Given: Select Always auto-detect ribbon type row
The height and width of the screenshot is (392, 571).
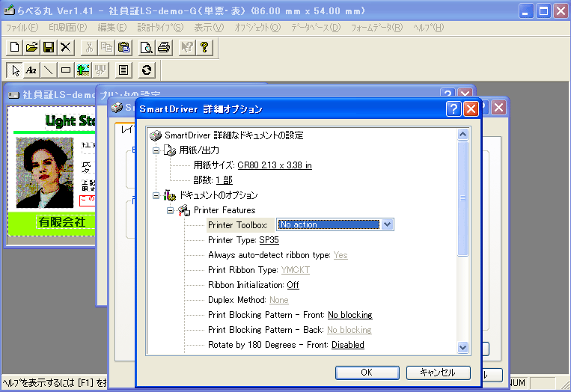Looking at the screenshot, I should (x=278, y=255).
